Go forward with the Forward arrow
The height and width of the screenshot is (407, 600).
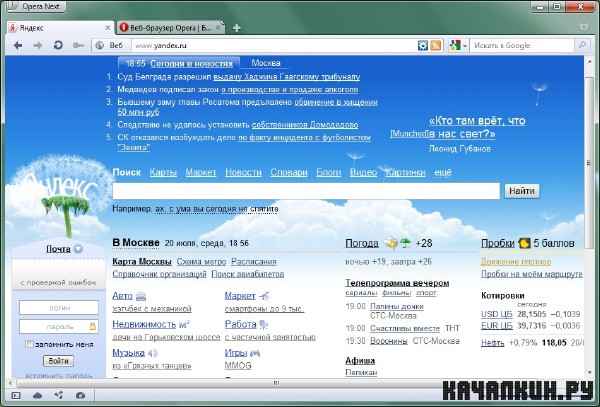38,46
